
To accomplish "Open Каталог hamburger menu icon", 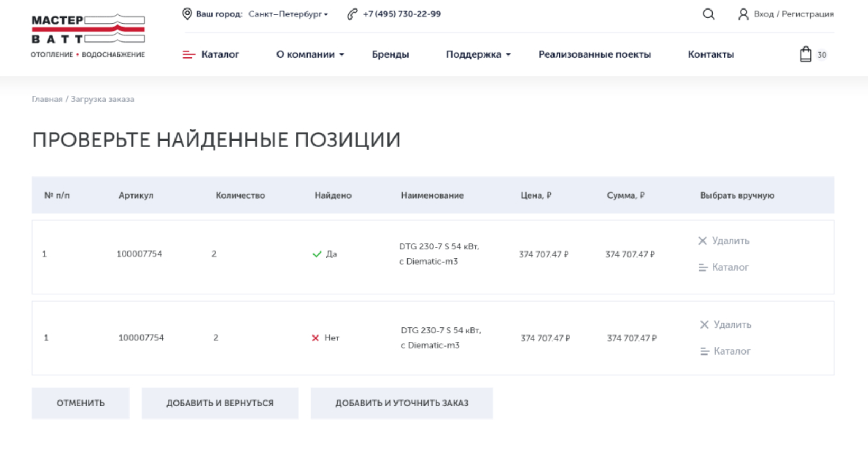I will [189, 54].
